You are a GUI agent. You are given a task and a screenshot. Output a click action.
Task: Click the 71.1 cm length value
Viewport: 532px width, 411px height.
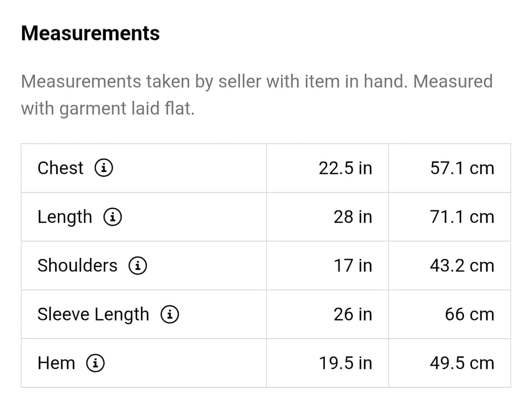462,217
